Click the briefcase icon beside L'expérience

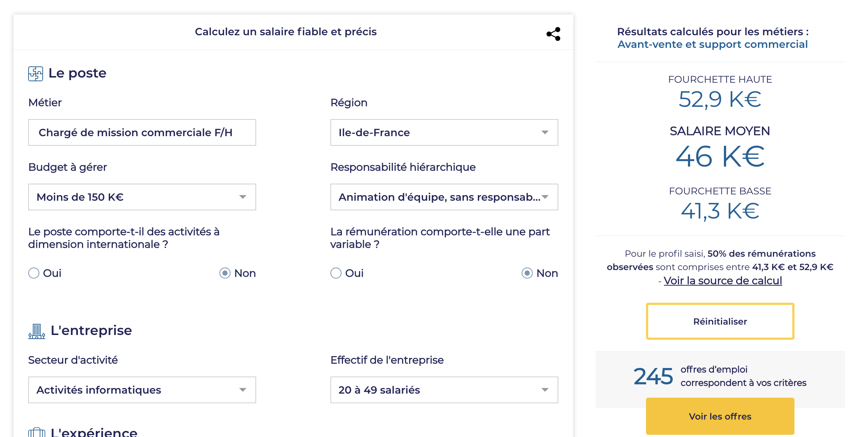click(37, 432)
